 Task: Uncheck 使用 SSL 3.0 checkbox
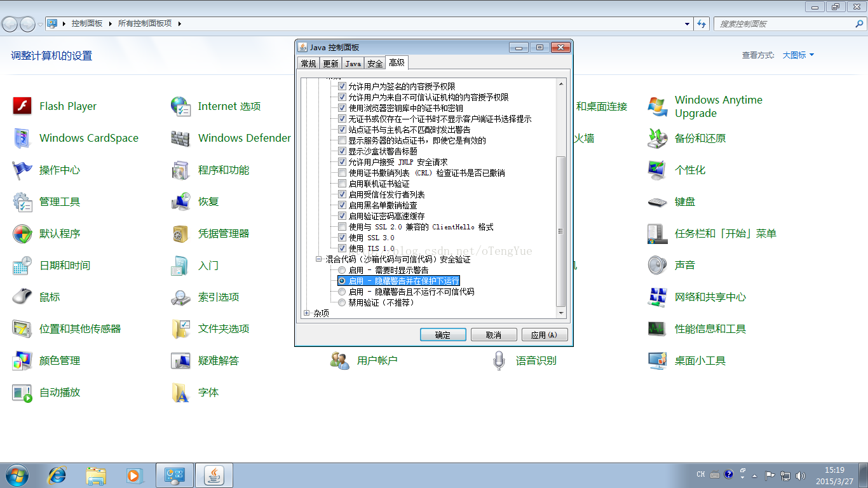click(x=342, y=238)
